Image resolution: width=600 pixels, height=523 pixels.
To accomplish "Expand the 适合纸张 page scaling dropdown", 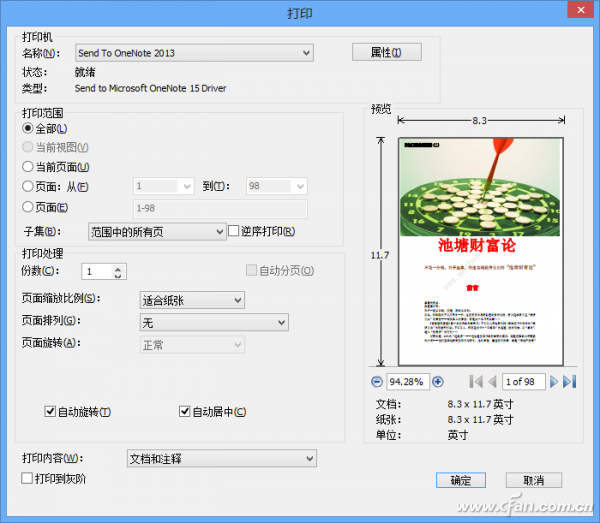I will (x=191, y=299).
